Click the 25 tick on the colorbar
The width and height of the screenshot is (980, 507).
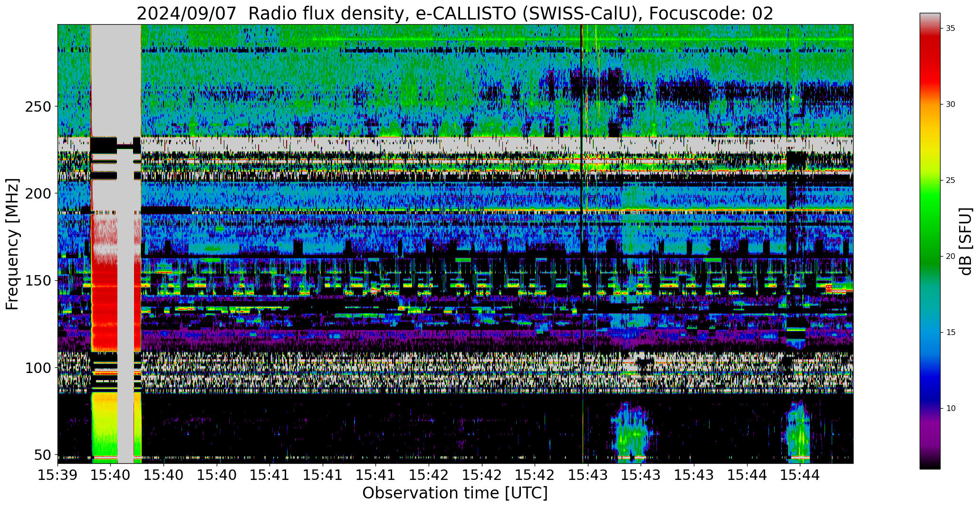pyautogui.click(x=951, y=181)
